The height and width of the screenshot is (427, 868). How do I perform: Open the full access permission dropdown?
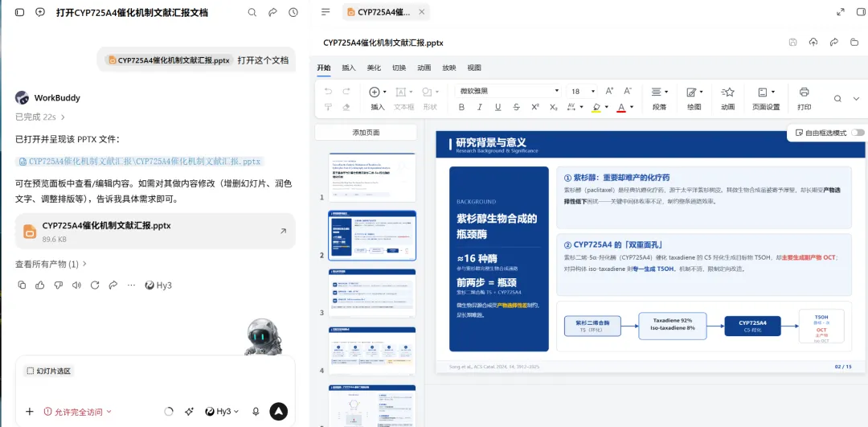click(x=77, y=412)
